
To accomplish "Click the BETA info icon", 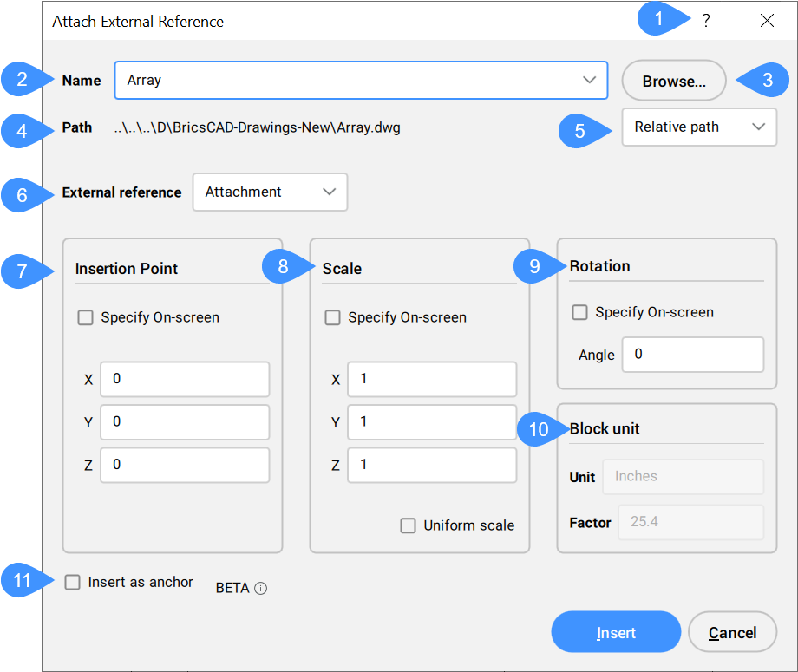I will (x=261, y=589).
